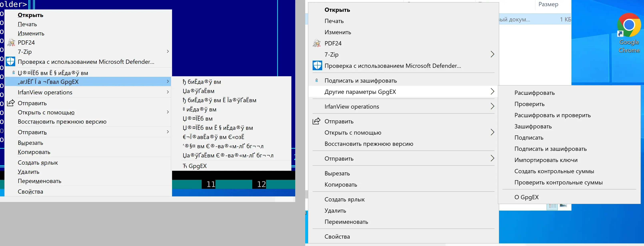Click the share icon next to Отправить in the left menu

pos(11,103)
